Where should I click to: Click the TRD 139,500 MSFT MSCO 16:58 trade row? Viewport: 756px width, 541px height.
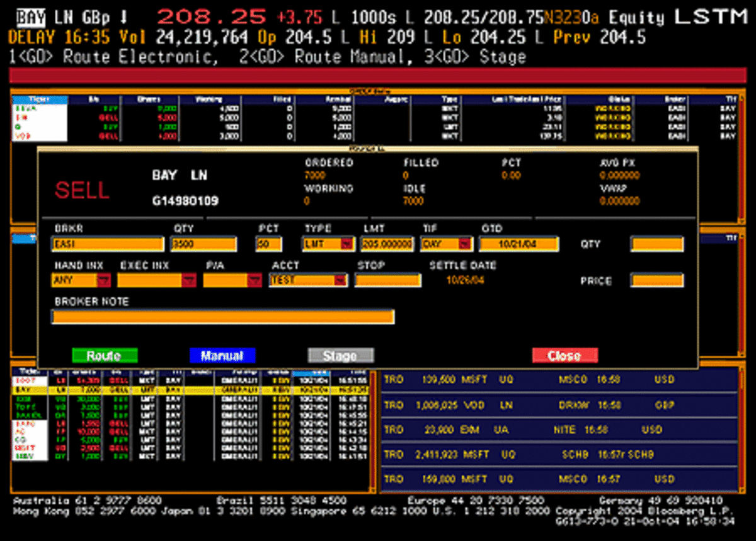559,380
